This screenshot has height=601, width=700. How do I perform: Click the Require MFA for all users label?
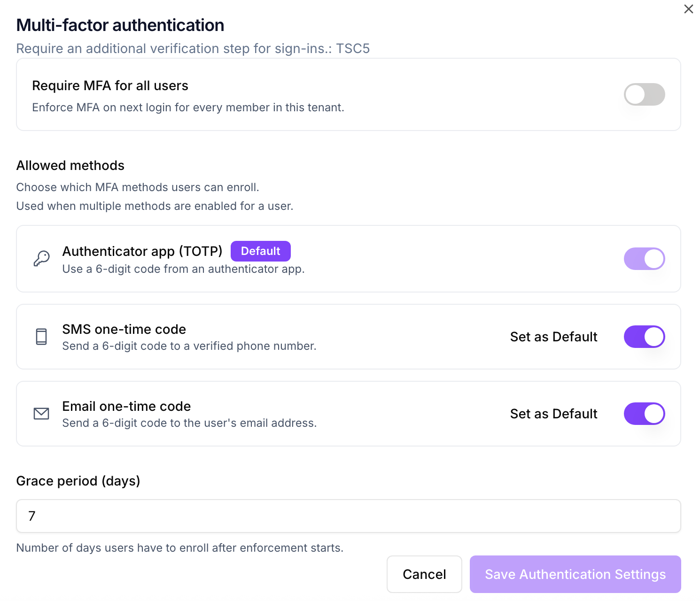pyautogui.click(x=110, y=85)
